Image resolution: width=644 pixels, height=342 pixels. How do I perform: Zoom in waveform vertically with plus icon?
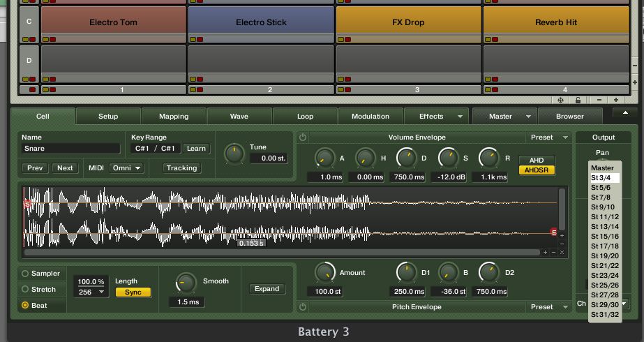tap(562, 235)
